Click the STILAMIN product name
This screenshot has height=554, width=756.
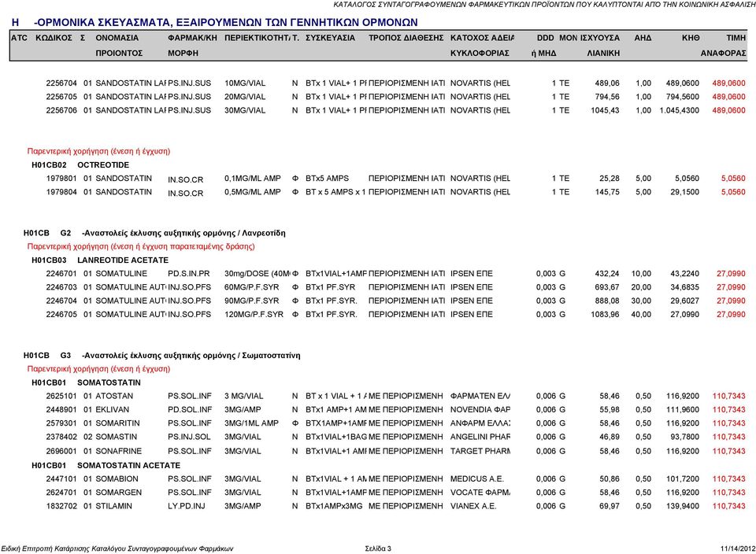pyautogui.click(x=113, y=506)
